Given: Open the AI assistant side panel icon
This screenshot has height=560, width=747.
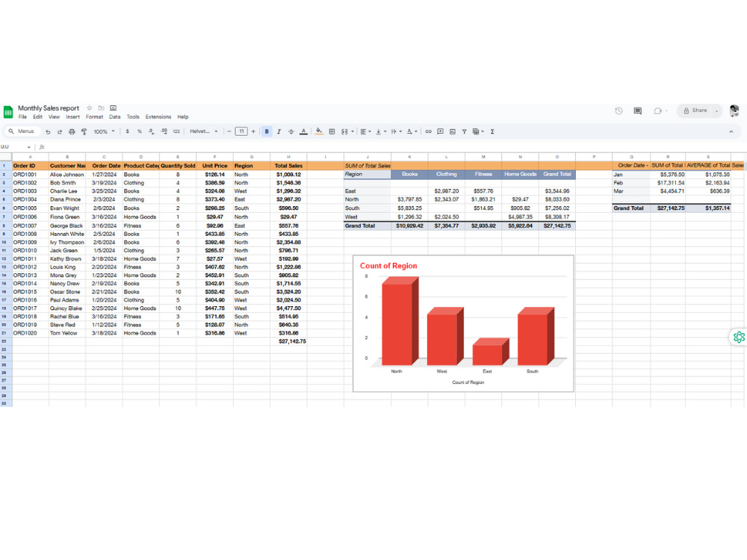Looking at the screenshot, I should click(x=739, y=337).
